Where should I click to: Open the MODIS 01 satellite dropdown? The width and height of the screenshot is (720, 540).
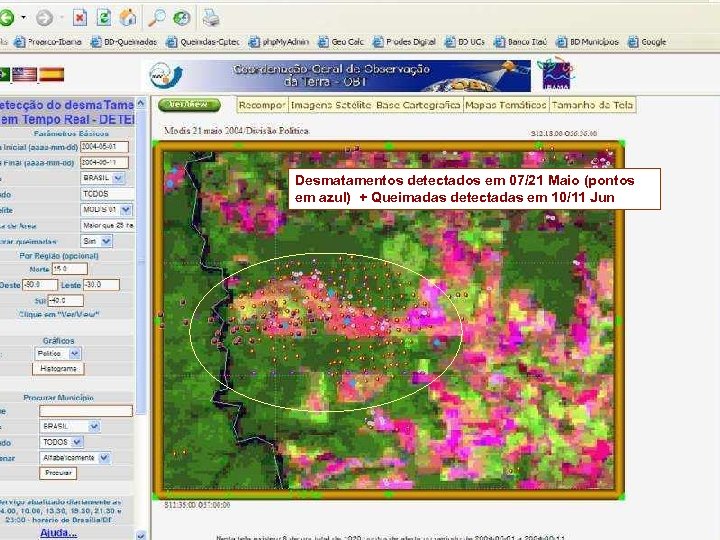[x=107, y=210]
